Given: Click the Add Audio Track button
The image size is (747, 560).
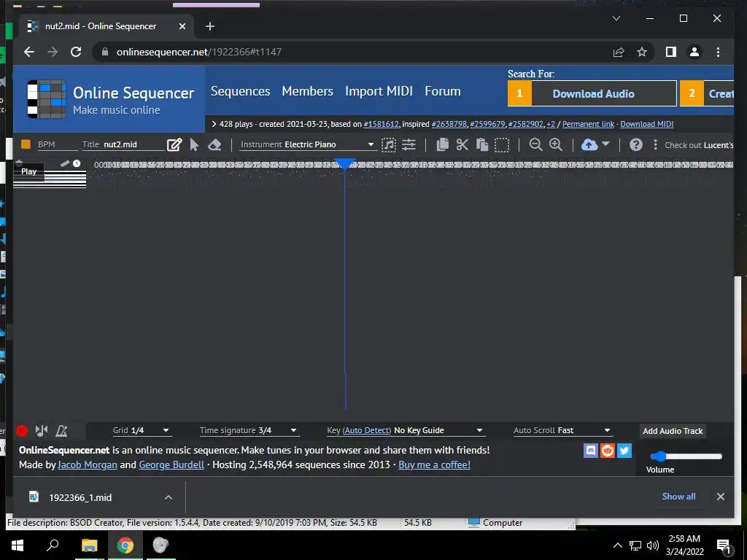Looking at the screenshot, I should [673, 431].
